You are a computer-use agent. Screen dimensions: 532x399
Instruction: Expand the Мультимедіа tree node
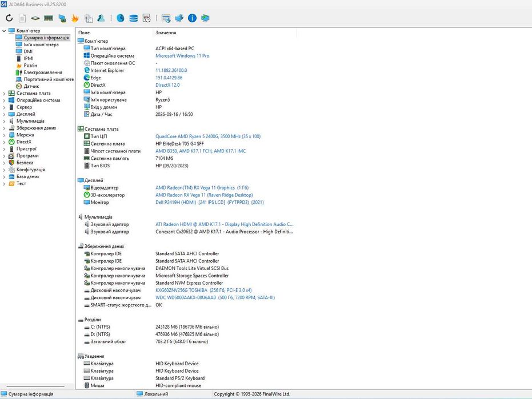4,121
